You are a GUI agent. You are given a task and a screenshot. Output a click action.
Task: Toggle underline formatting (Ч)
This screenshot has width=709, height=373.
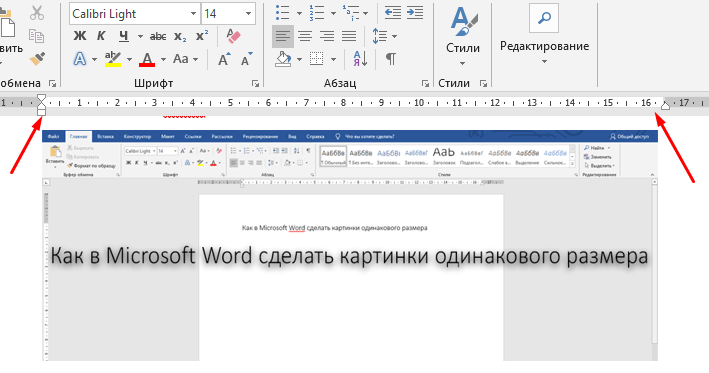(123, 36)
